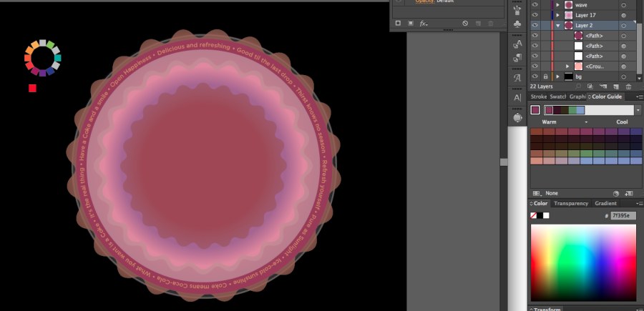Click the red square on the artboard
644x311 pixels.
[x=32, y=88]
